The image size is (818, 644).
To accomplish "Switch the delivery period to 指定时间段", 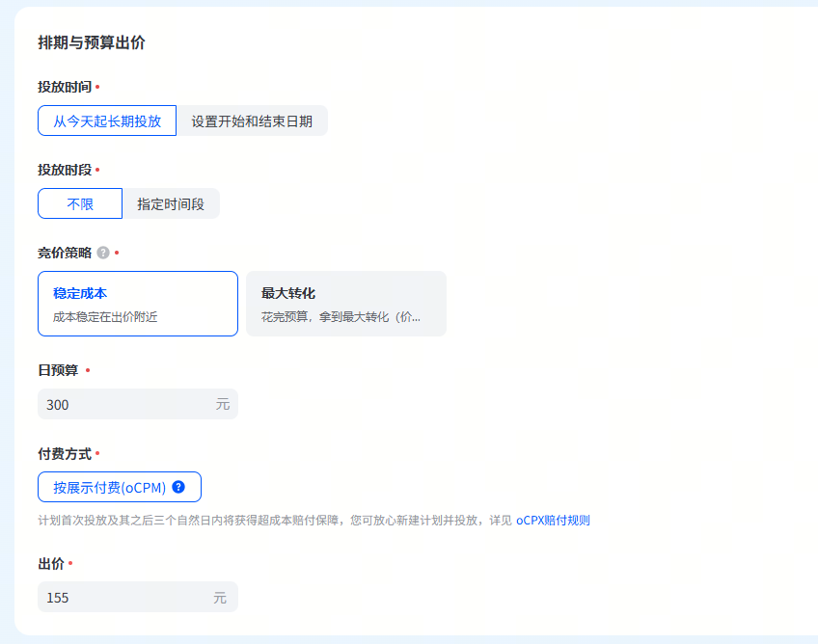I will (171, 204).
